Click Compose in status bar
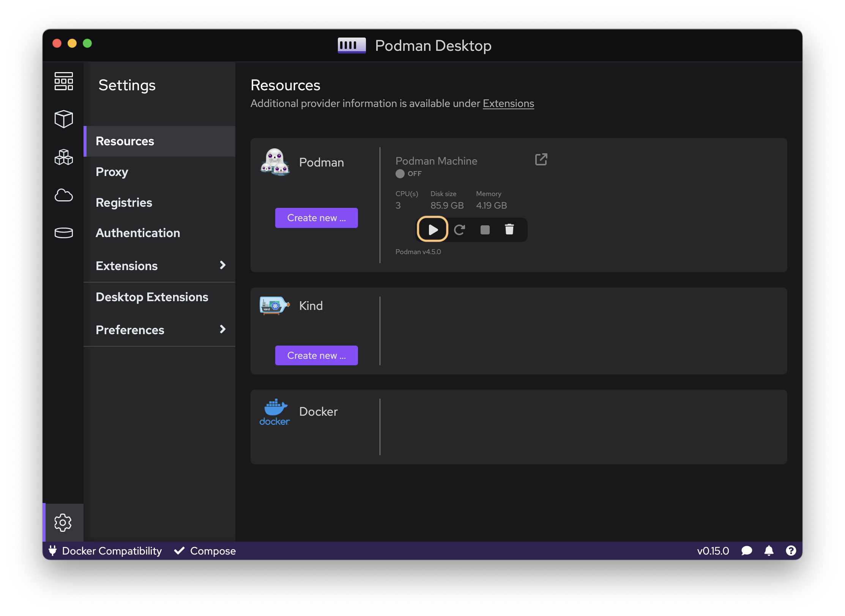The width and height of the screenshot is (845, 616). pyautogui.click(x=205, y=551)
